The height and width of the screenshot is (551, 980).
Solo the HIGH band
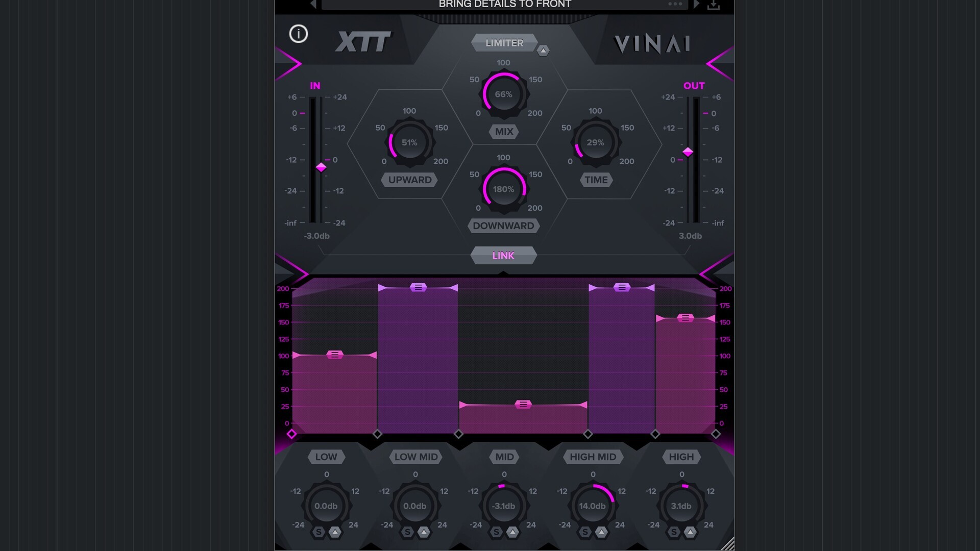coord(674,533)
